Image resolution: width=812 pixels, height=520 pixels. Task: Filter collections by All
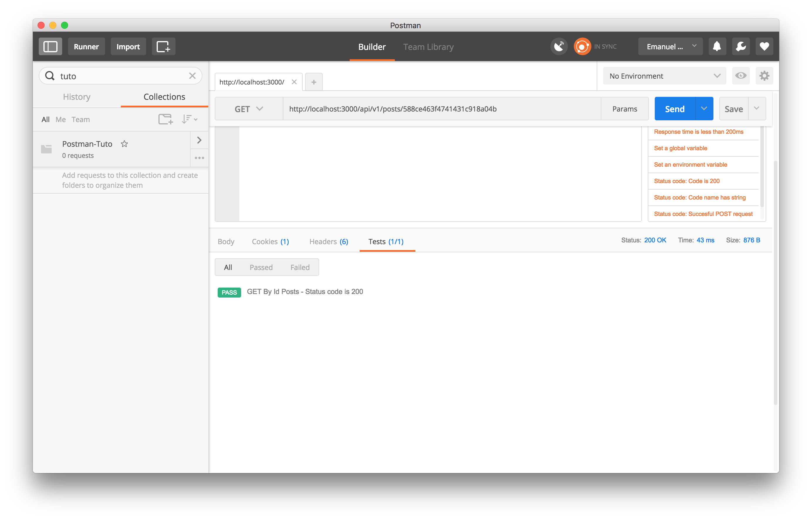point(45,119)
